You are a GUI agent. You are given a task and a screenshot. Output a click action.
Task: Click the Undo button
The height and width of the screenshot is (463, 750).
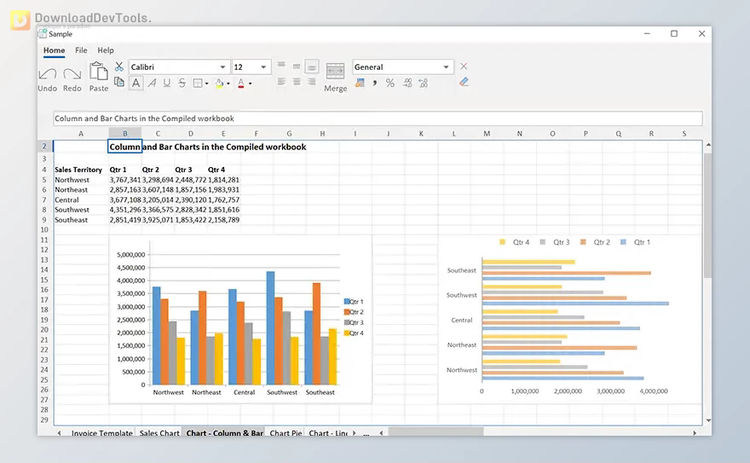pos(47,75)
